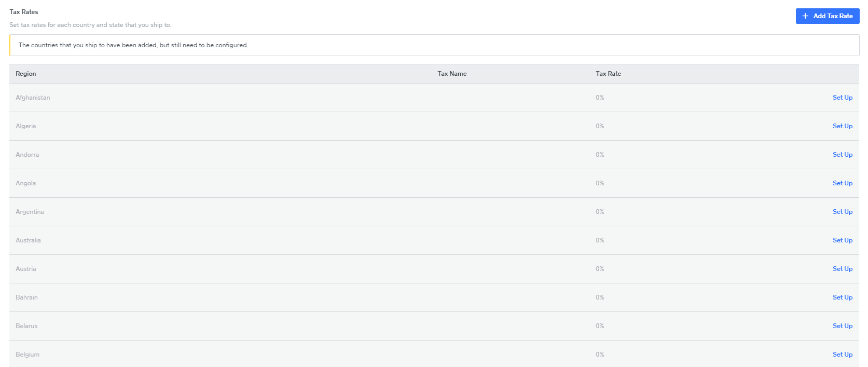Set up the Belarus tax rate
868x367 pixels.
[x=842, y=326]
